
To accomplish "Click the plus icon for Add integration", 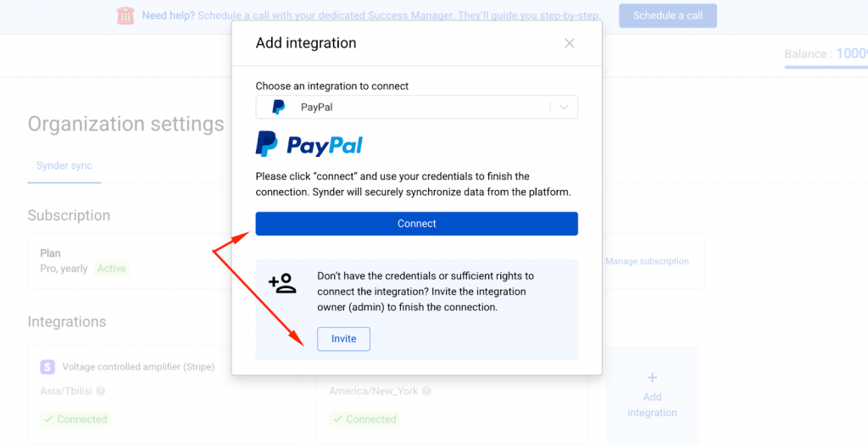I will point(652,377).
